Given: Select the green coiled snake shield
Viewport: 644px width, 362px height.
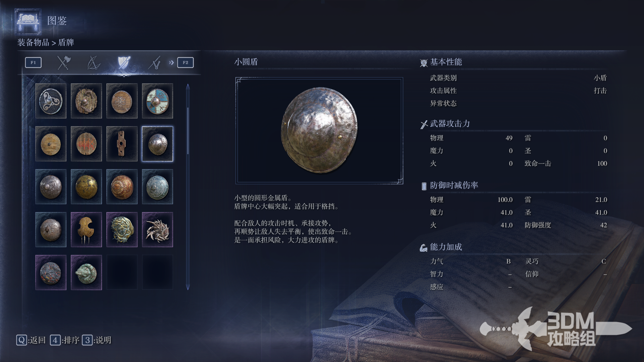Looking at the screenshot, I should [x=86, y=273].
